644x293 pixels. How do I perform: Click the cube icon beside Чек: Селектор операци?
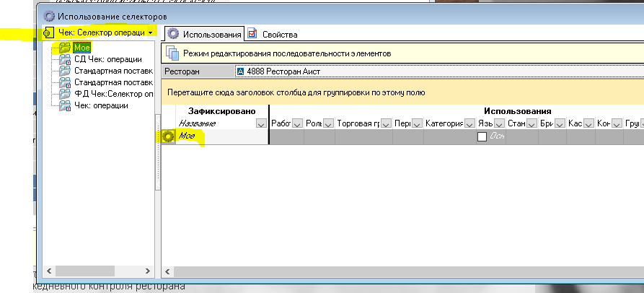pyautogui.click(x=48, y=33)
